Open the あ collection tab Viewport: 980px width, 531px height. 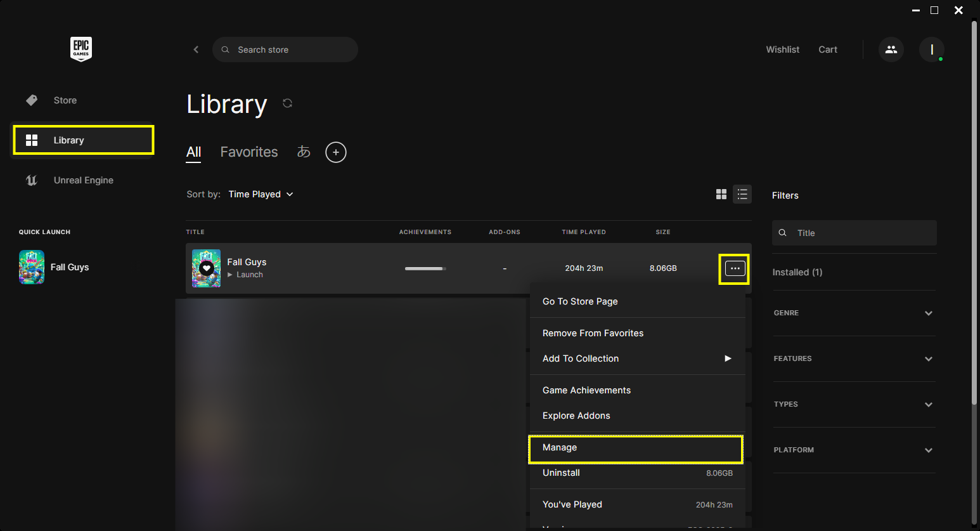click(x=304, y=152)
